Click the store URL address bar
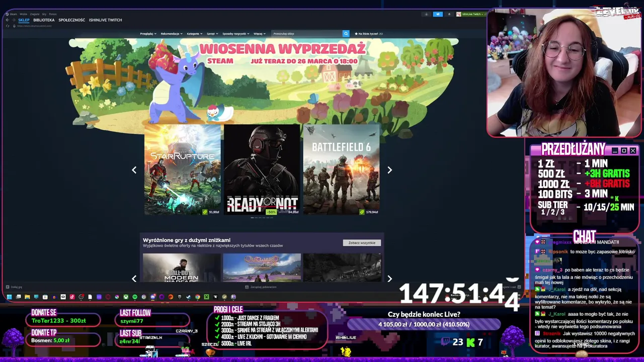 [x=35, y=26]
